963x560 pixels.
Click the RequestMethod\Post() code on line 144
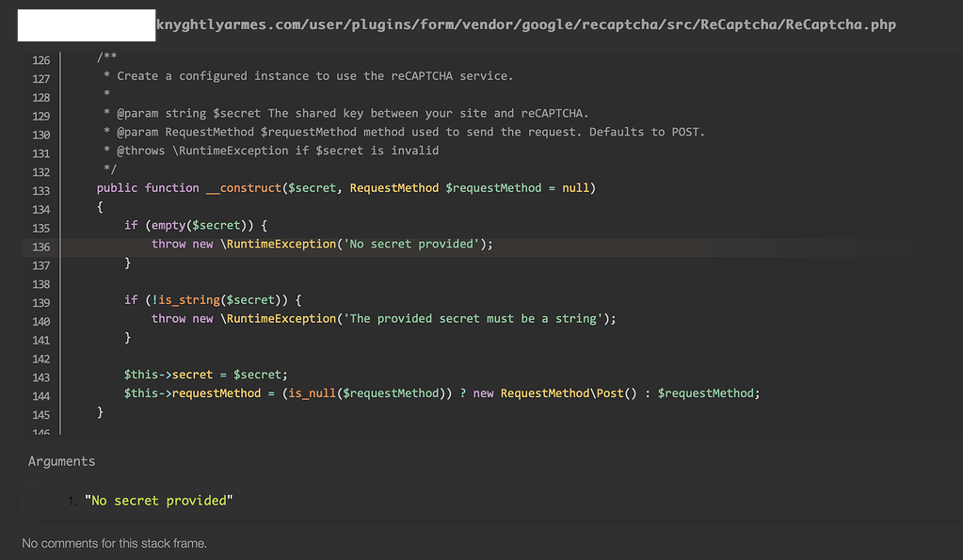[562, 393]
